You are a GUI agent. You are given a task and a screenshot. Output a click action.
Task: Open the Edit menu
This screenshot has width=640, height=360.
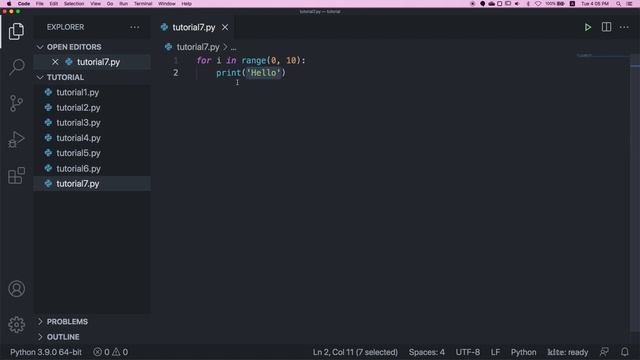click(x=53, y=4)
